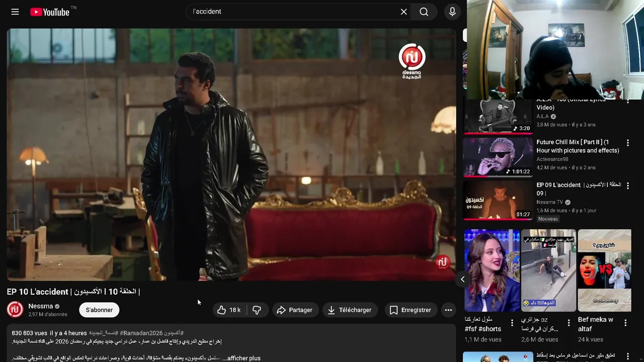Open the A.L.A channel name
Screen dimensions: 644x362
tap(542, 117)
